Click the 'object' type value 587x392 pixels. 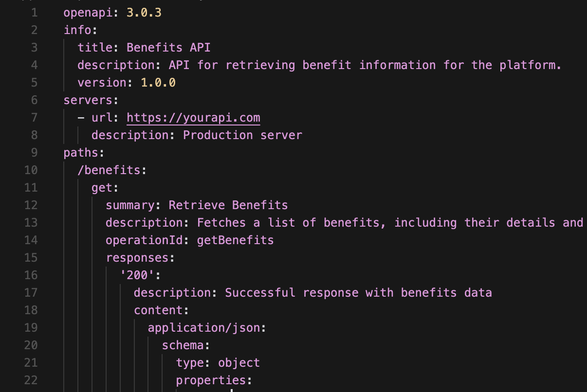pyautogui.click(x=239, y=363)
